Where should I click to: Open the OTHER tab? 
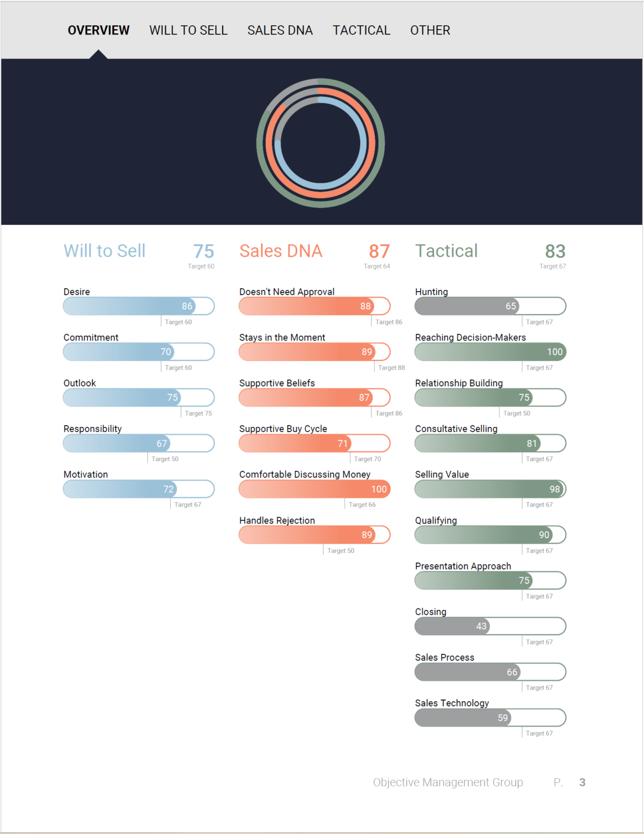point(430,31)
